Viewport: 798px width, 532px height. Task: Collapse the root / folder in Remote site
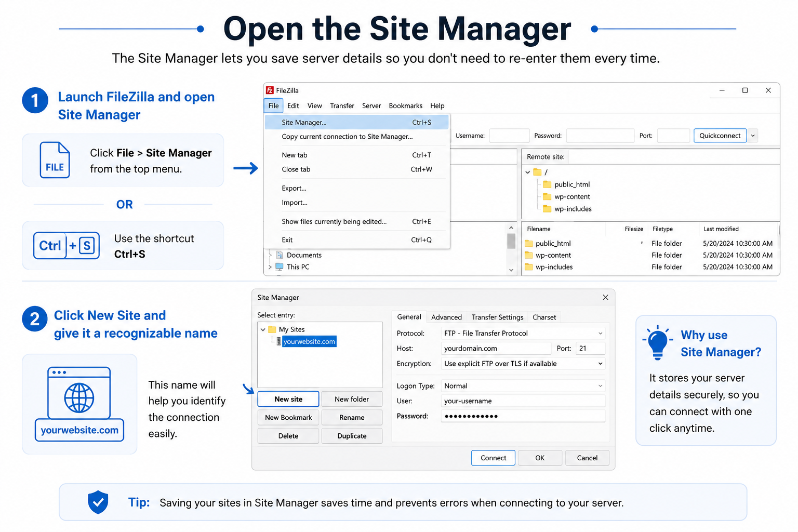tap(528, 172)
